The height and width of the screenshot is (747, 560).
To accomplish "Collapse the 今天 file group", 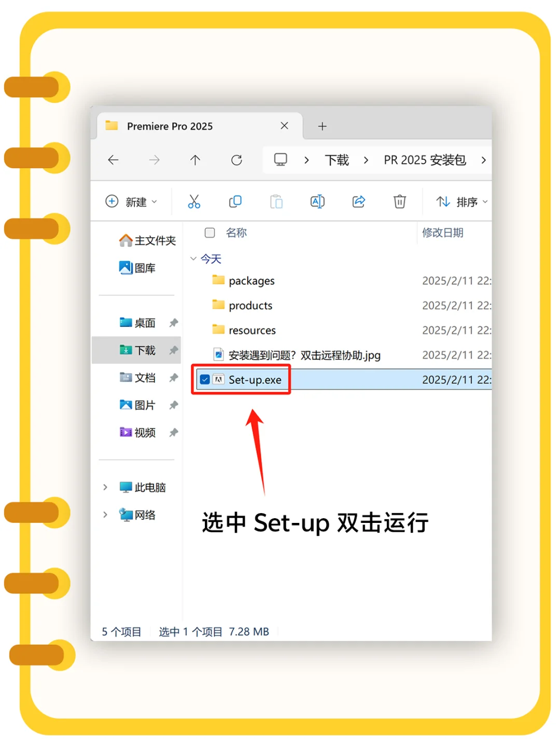I will [x=194, y=258].
